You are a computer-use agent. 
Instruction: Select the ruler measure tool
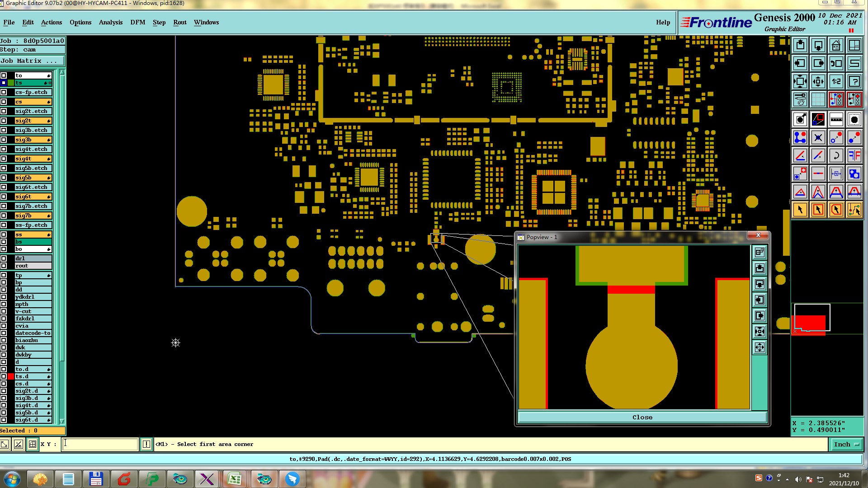coord(836,119)
